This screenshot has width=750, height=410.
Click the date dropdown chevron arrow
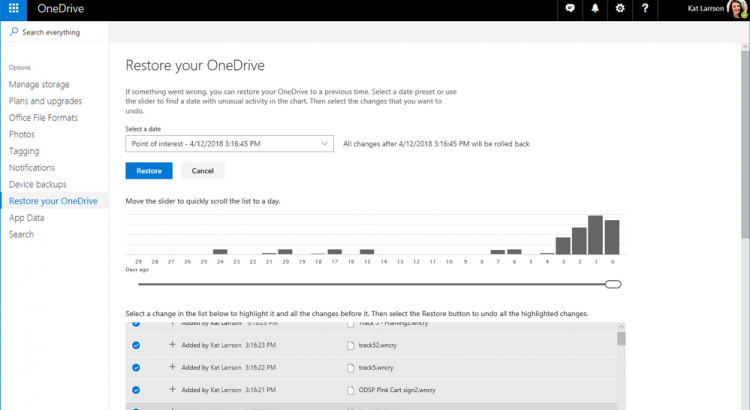[324, 144]
